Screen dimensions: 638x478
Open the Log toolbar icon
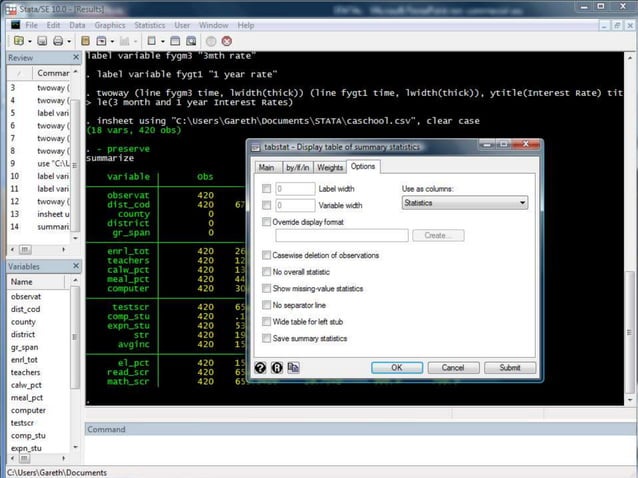pyautogui.click(x=85, y=41)
